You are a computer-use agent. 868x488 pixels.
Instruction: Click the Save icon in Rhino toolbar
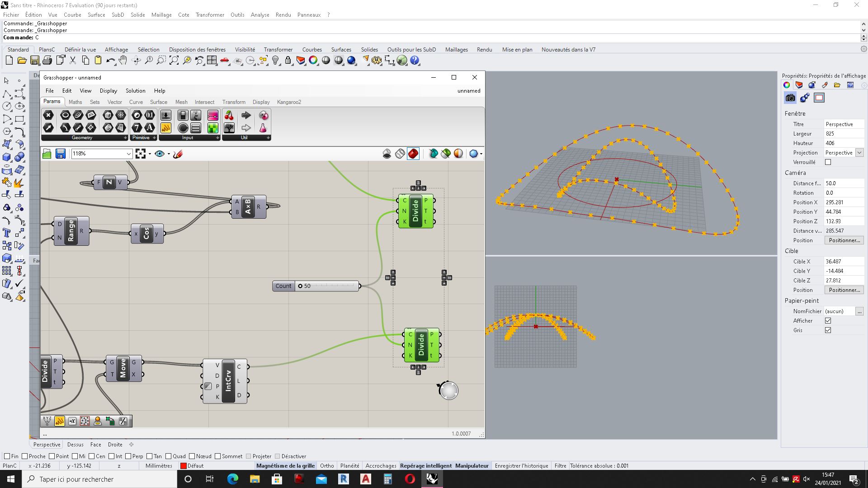click(x=34, y=60)
